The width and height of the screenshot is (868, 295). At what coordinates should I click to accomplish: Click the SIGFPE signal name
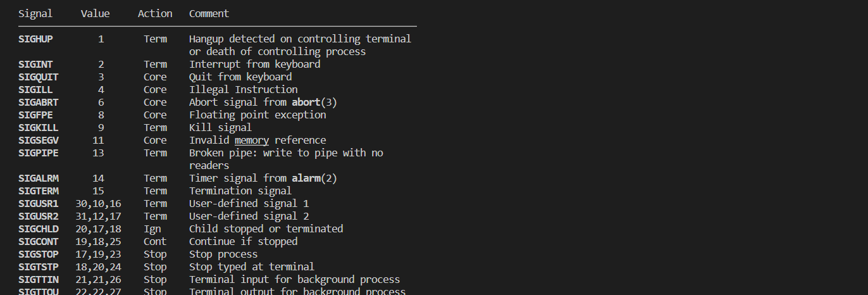coord(35,115)
